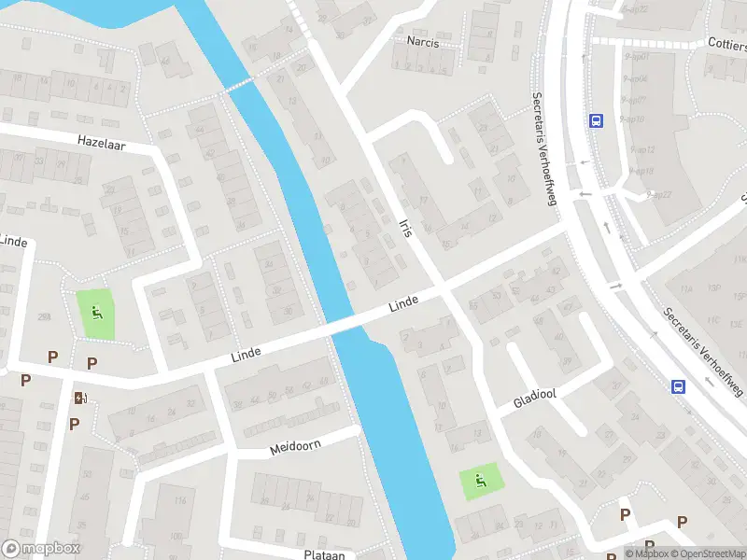The image size is (747, 560).
Task: Click the Iris street label
Action: 405,228
